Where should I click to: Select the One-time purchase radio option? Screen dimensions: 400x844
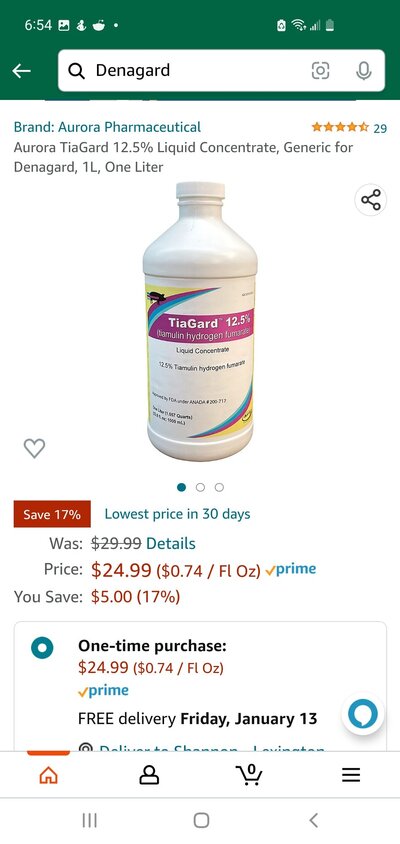point(42,648)
